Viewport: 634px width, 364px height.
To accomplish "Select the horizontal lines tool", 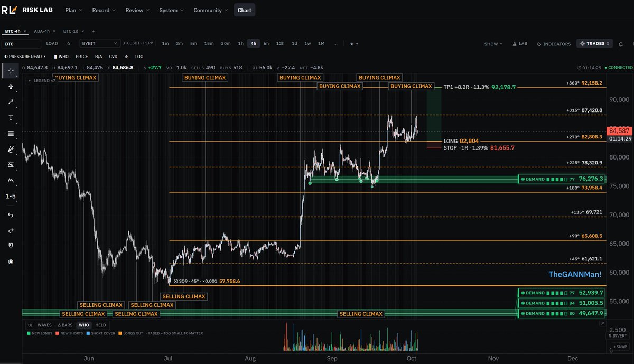I will point(11,133).
